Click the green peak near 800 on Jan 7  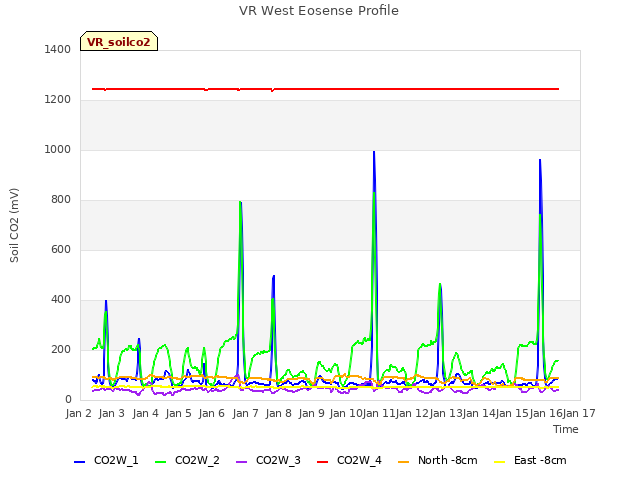click(x=240, y=202)
